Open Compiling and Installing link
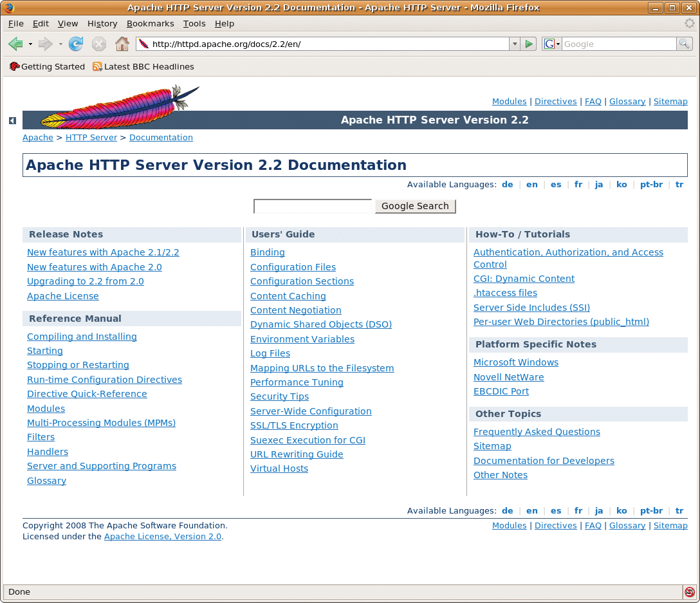 click(82, 337)
